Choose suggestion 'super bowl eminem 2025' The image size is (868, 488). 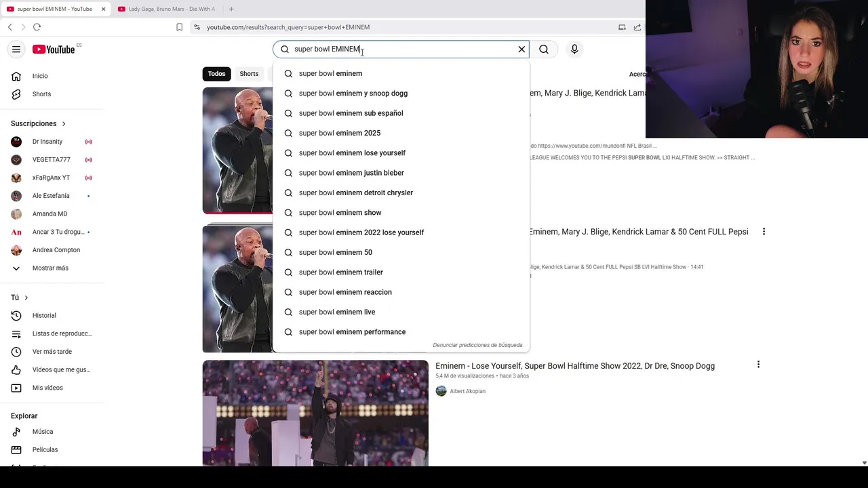click(401, 133)
